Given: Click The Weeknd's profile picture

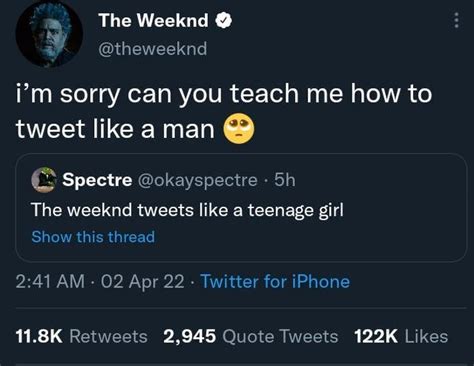Looking at the screenshot, I should [x=49, y=33].
